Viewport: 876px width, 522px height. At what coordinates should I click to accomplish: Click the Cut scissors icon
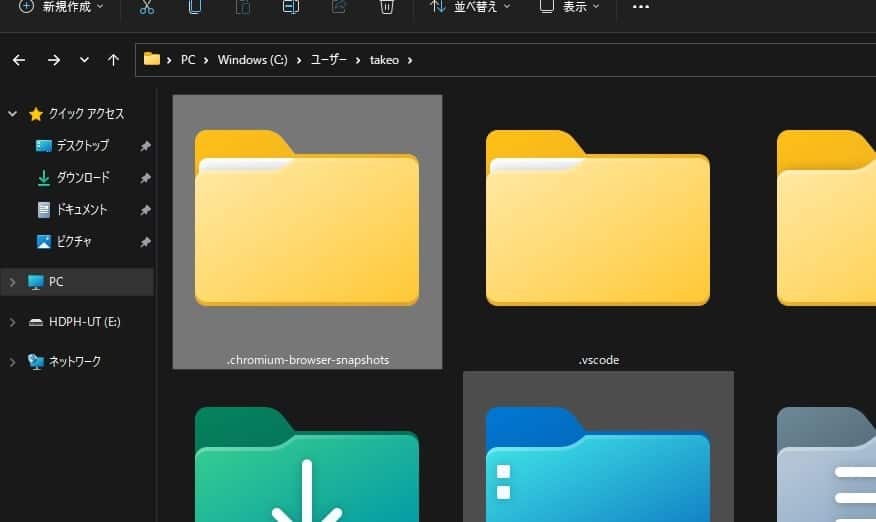point(147,7)
